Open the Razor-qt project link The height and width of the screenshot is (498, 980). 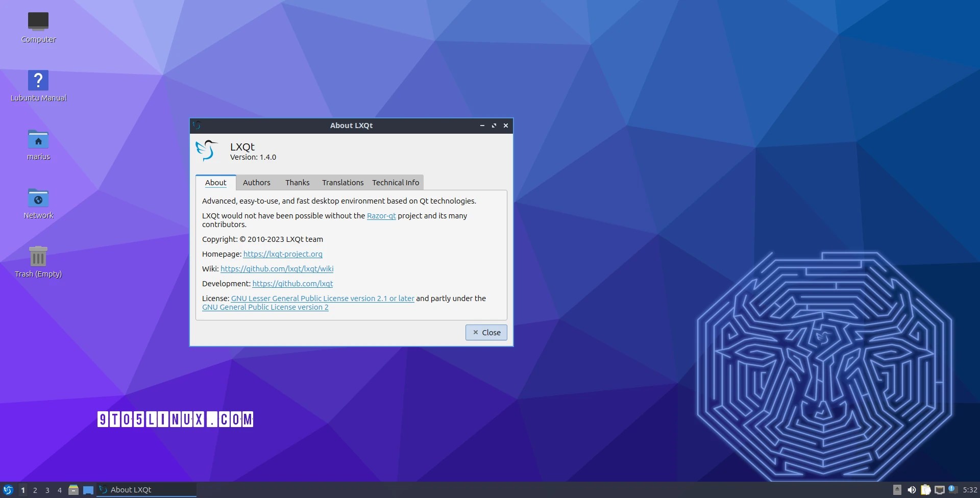381,216
